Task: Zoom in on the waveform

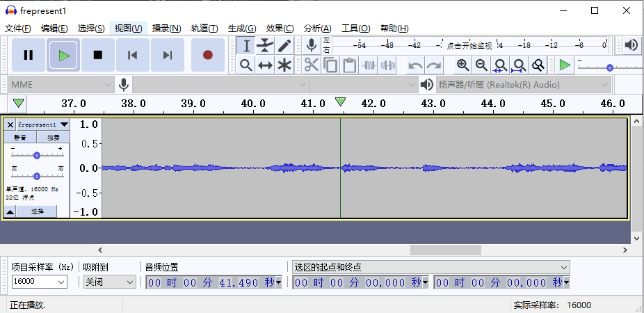Action: coord(463,65)
